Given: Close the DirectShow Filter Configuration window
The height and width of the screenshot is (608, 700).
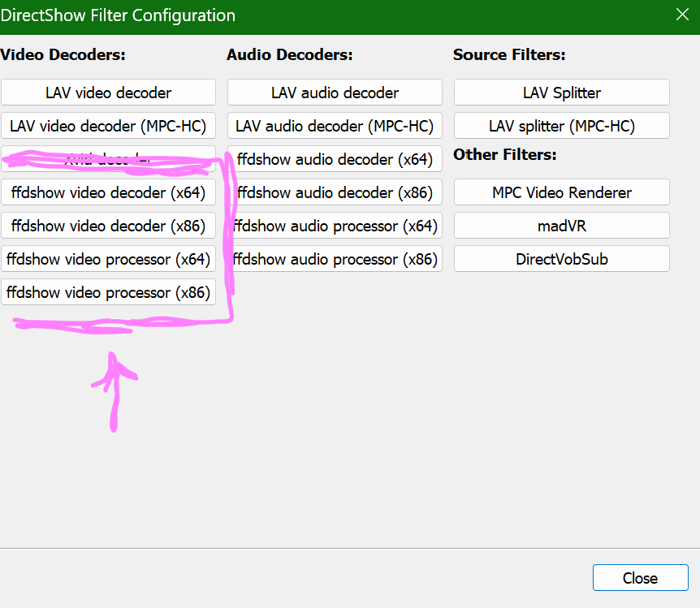Looking at the screenshot, I should [682, 15].
